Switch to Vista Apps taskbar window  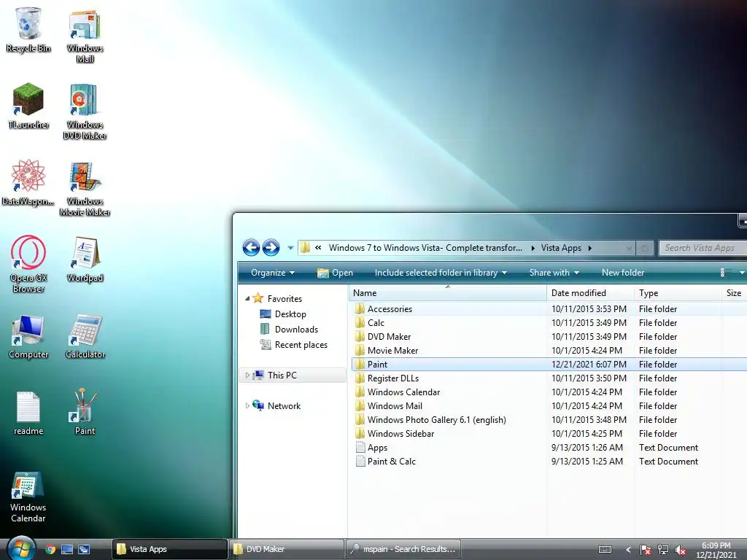pyautogui.click(x=169, y=549)
